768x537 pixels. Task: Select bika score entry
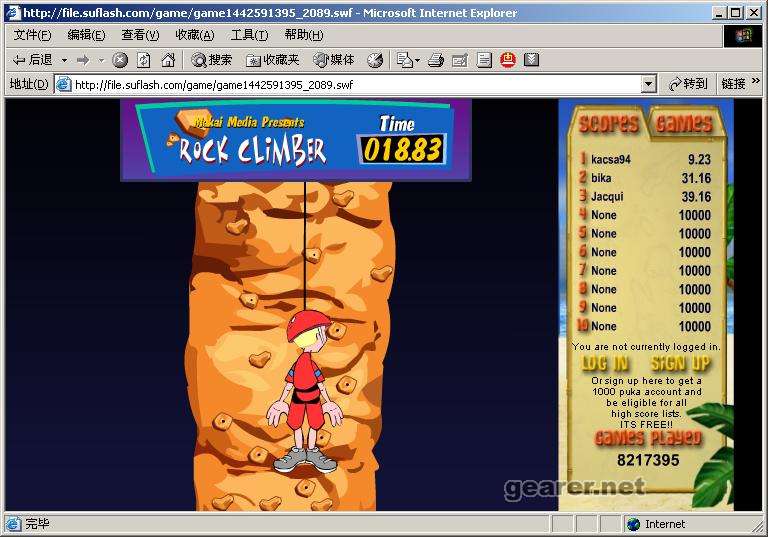[x=645, y=178]
